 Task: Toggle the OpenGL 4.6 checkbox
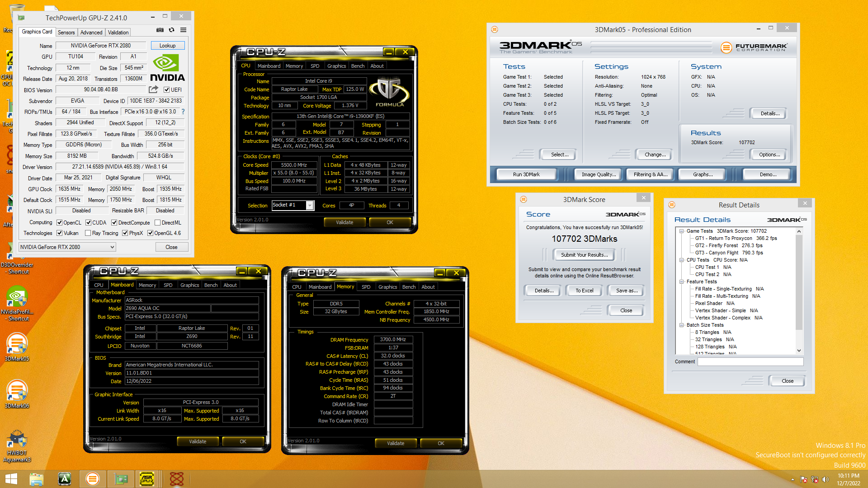pyautogui.click(x=151, y=233)
